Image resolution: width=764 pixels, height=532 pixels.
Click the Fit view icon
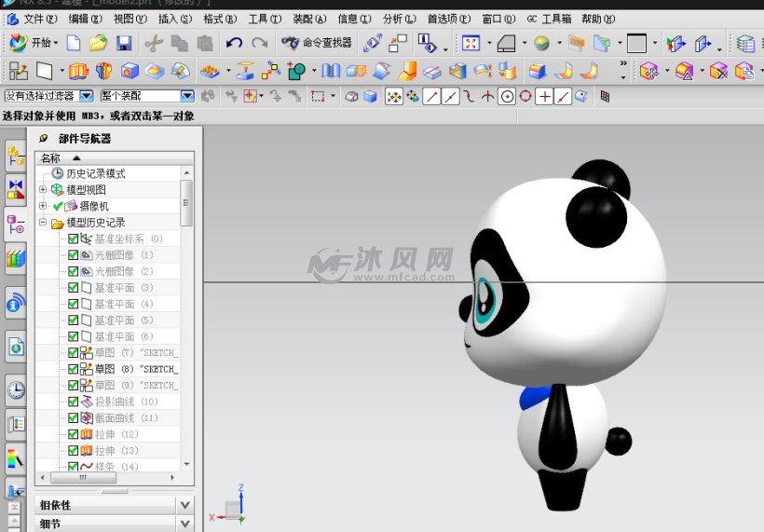(x=471, y=44)
